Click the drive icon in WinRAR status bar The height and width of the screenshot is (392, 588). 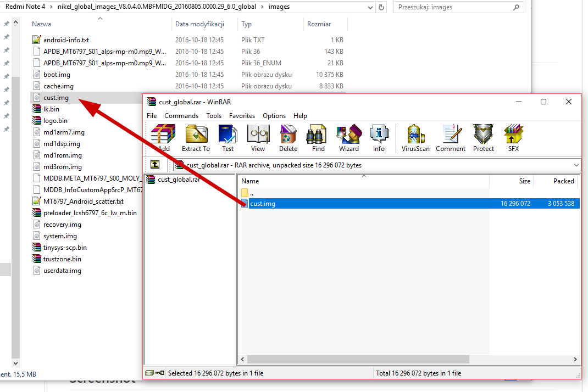pyautogui.click(x=149, y=373)
